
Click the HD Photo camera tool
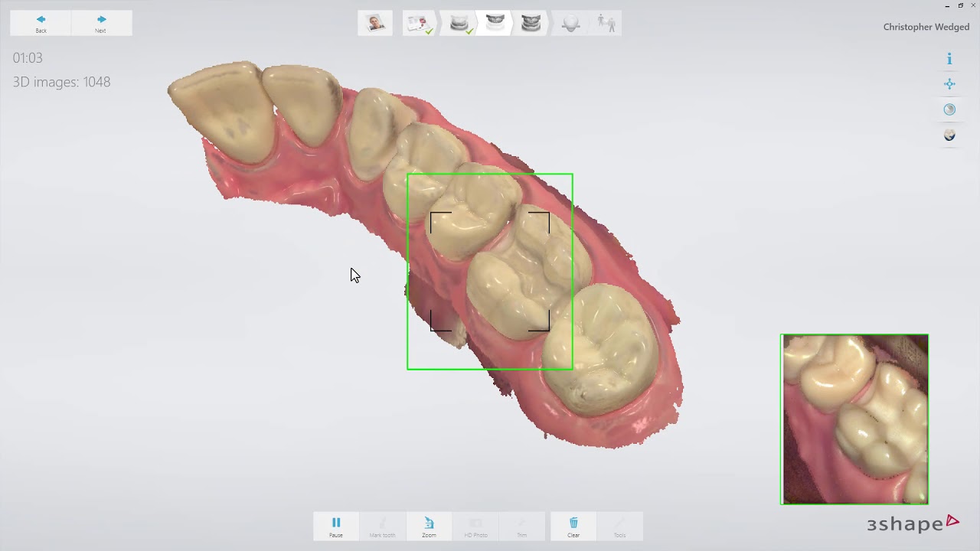(475, 527)
